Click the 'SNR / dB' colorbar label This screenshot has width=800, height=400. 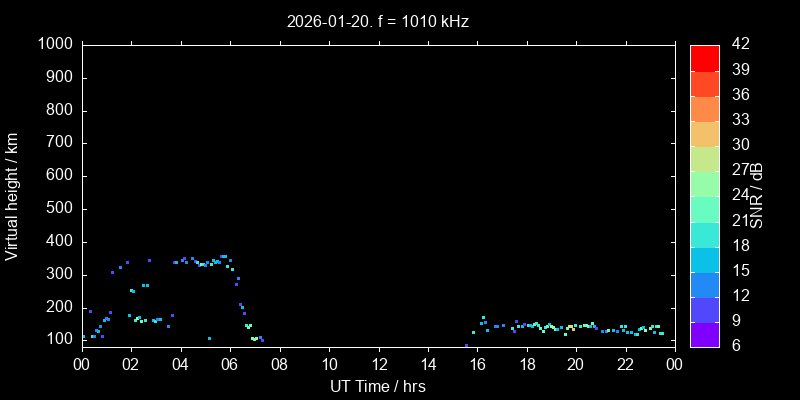(757, 196)
